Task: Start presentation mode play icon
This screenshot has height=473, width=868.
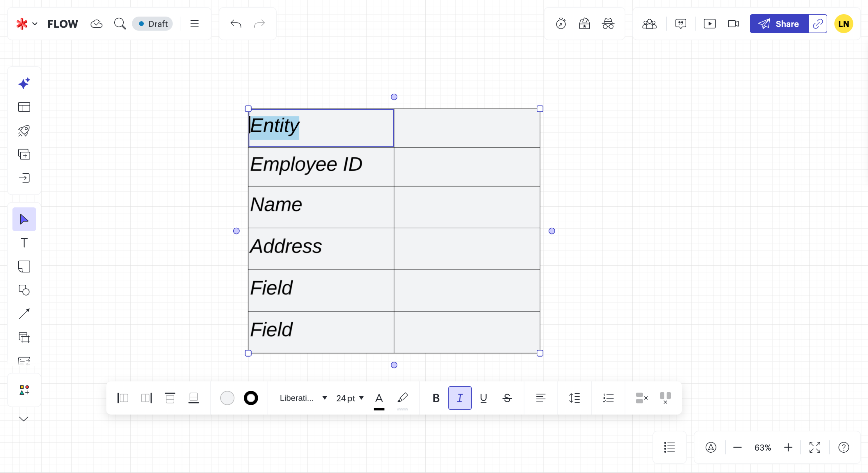Action: (x=709, y=24)
